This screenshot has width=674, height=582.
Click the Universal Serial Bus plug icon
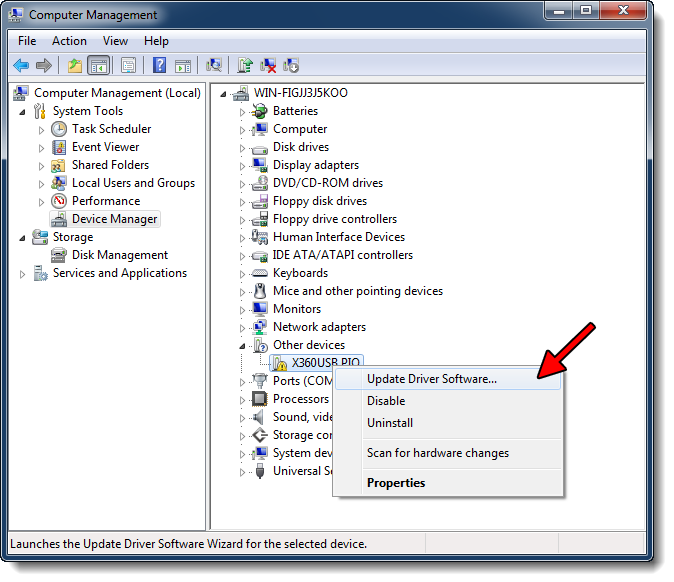point(260,471)
